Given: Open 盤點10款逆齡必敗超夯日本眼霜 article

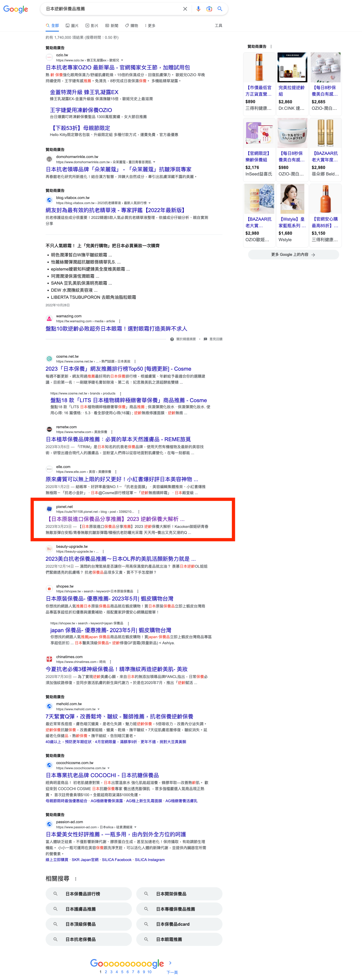Looking at the screenshot, I should (117, 329).
